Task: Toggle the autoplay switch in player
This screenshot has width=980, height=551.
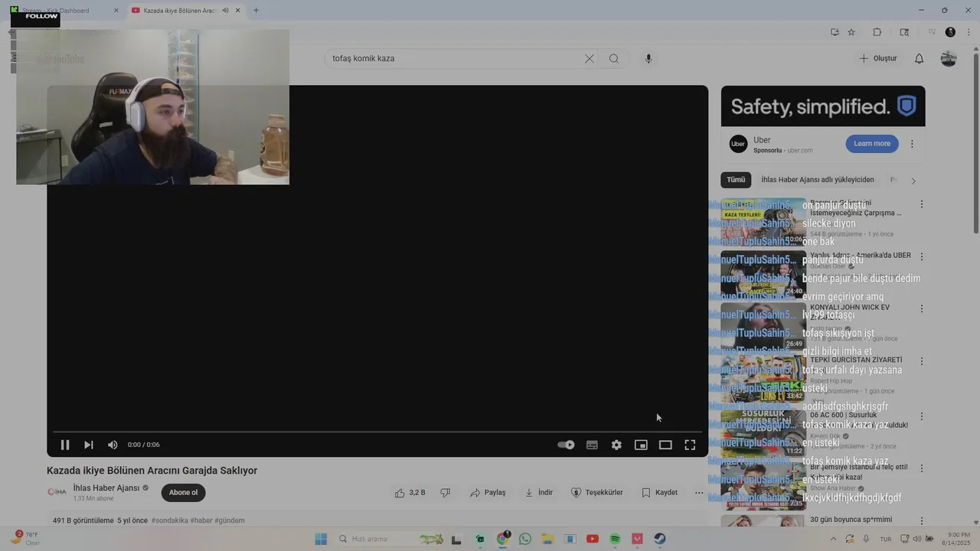Action: [x=566, y=445]
